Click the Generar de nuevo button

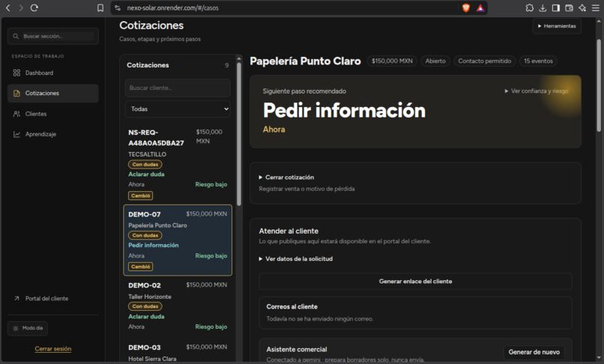point(534,352)
